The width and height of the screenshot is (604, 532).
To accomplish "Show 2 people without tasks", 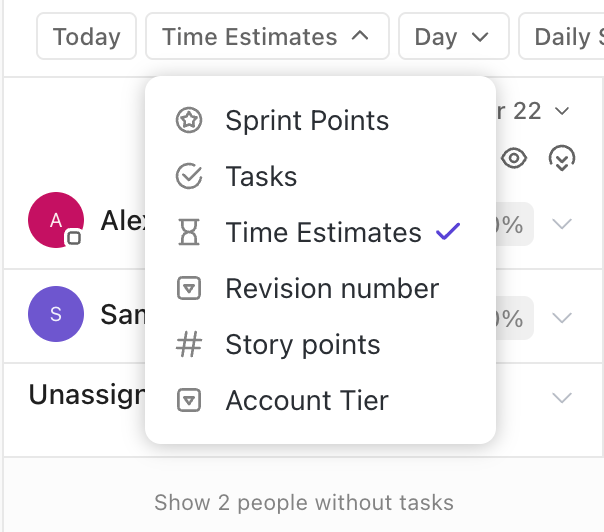I will point(304,502).
